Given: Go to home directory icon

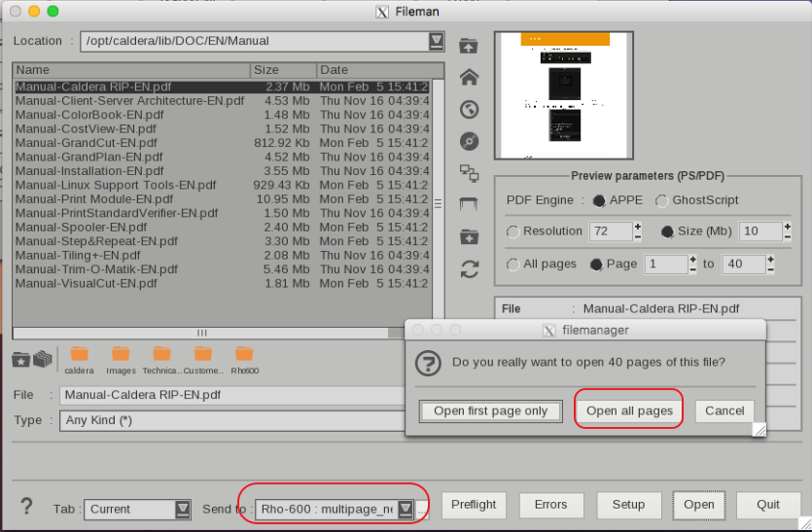Looking at the screenshot, I should (469, 78).
